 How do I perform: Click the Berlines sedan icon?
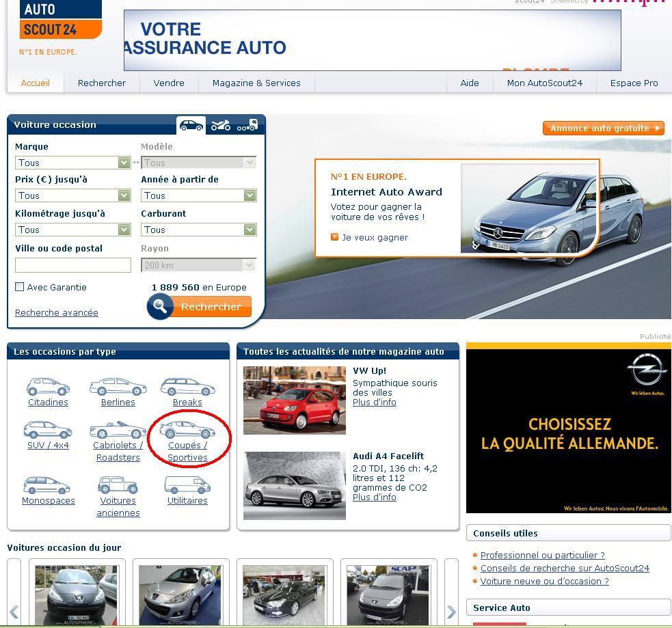point(118,387)
